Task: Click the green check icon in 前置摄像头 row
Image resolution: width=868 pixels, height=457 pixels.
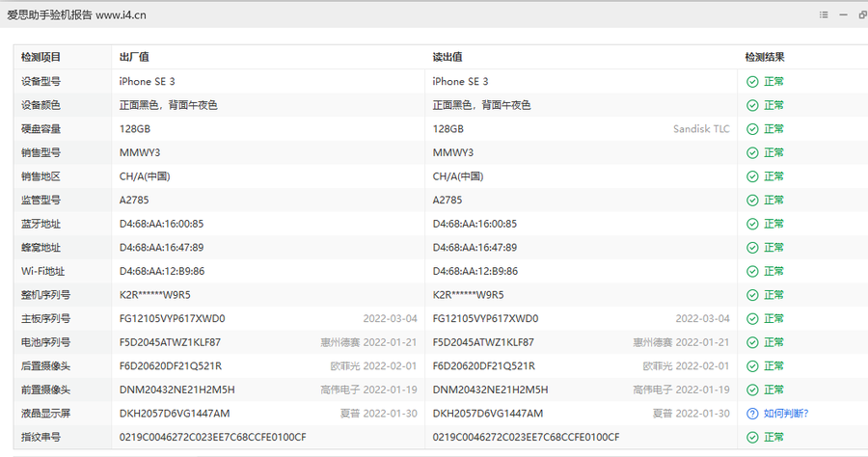Action: [x=752, y=390]
